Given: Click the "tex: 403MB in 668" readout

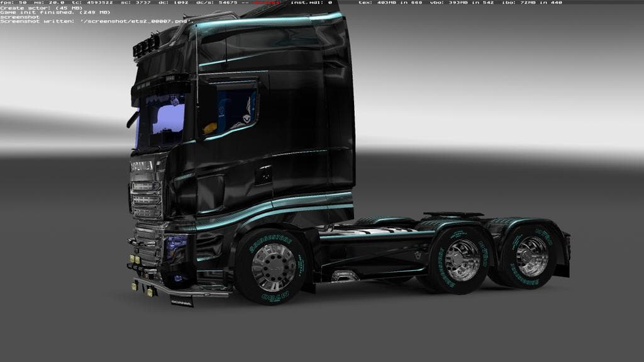Looking at the screenshot, I should tap(390, 3).
